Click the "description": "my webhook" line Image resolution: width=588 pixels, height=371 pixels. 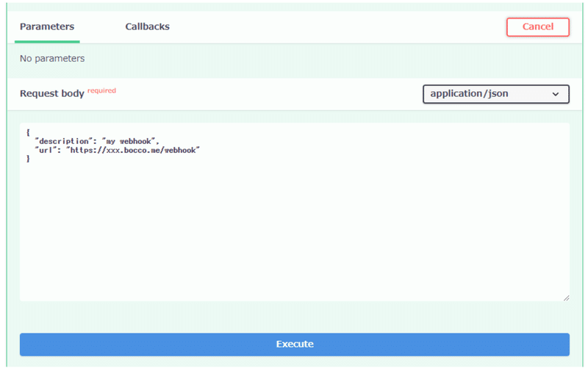pyautogui.click(x=97, y=141)
